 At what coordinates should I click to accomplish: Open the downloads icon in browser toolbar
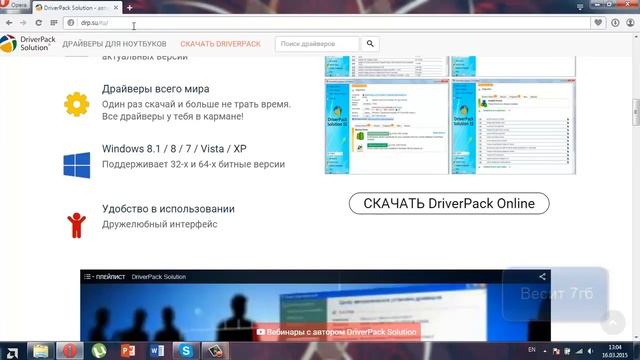pos(615,23)
